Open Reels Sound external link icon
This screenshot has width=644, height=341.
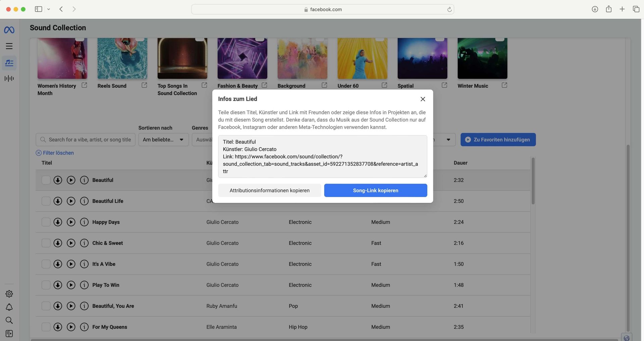[144, 85]
